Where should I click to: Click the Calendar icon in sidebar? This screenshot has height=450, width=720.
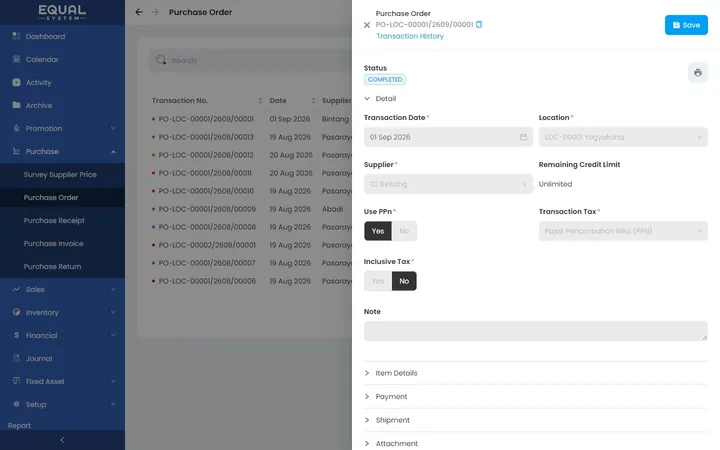coord(16,59)
